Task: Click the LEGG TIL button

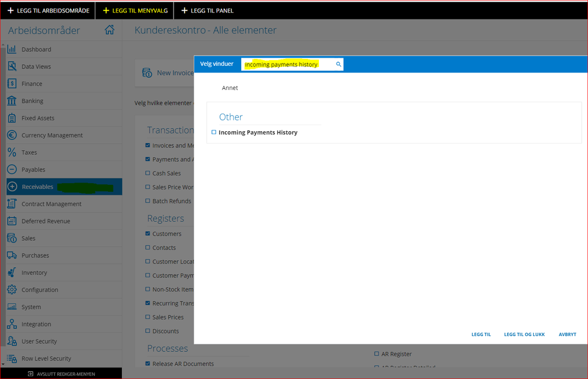Action: tap(481, 334)
